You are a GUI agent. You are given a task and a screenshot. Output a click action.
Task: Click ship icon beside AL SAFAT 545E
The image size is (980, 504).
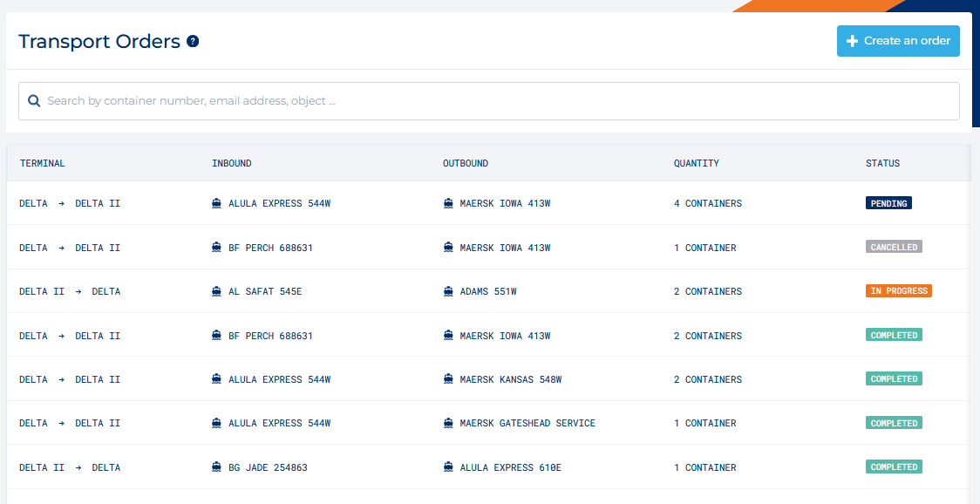coord(217,291)
